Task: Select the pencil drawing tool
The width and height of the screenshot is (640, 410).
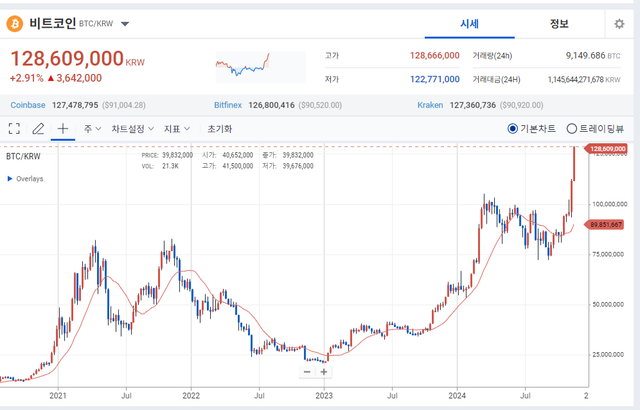Action: click(x=38, y=129)
